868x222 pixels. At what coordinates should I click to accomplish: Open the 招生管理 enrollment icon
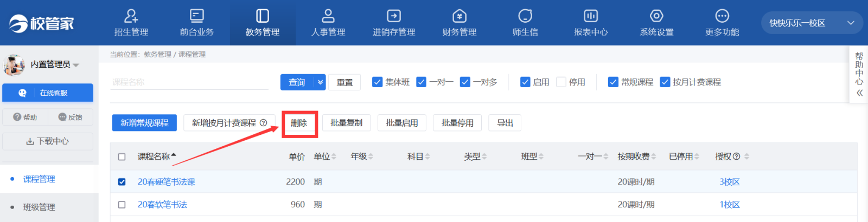131,16
